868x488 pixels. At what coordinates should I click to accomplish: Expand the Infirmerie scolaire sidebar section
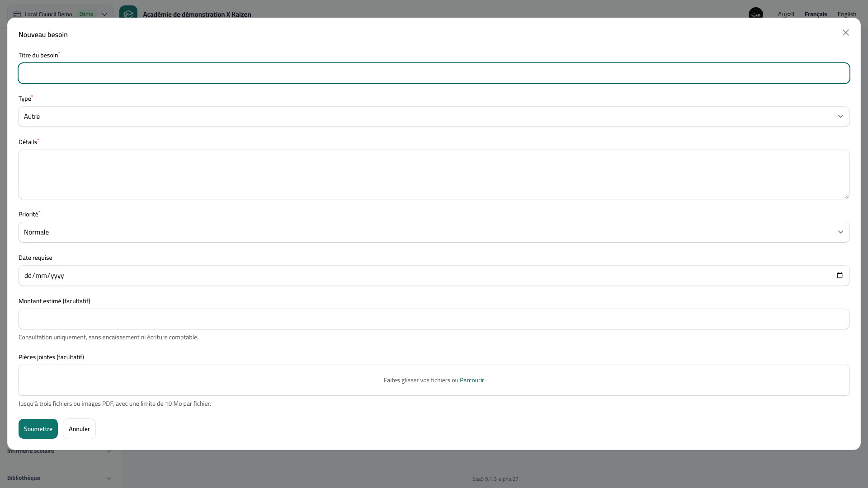(x=59, y=451)
